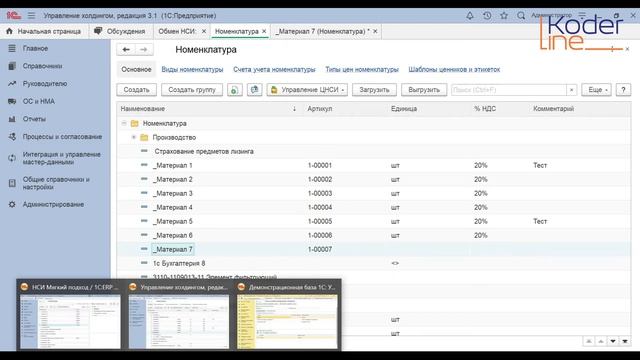Image resolution: width=640 pixels, height=360 pixels.
Task: Open the Еще dropdown menu
Action: point(597,90)
